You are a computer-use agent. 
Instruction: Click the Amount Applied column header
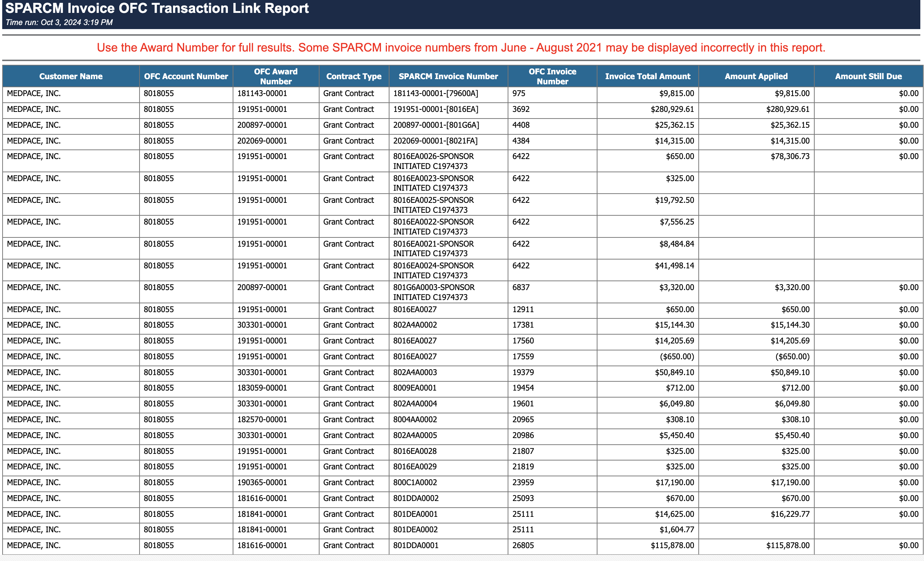coord(756,76)
